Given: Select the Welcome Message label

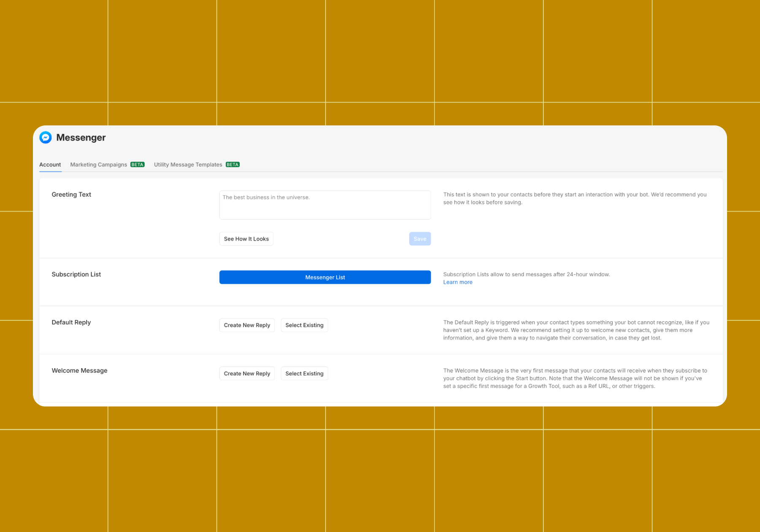Looking at the screenshot, I should [x=79, y=371].
